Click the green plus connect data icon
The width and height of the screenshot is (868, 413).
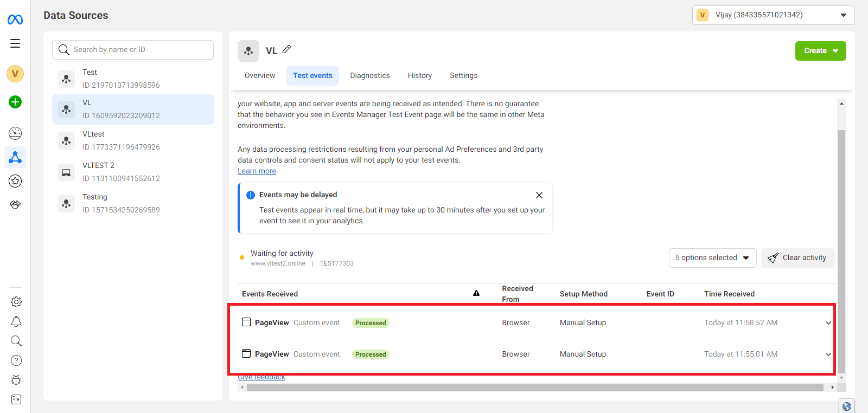(15, 102)
